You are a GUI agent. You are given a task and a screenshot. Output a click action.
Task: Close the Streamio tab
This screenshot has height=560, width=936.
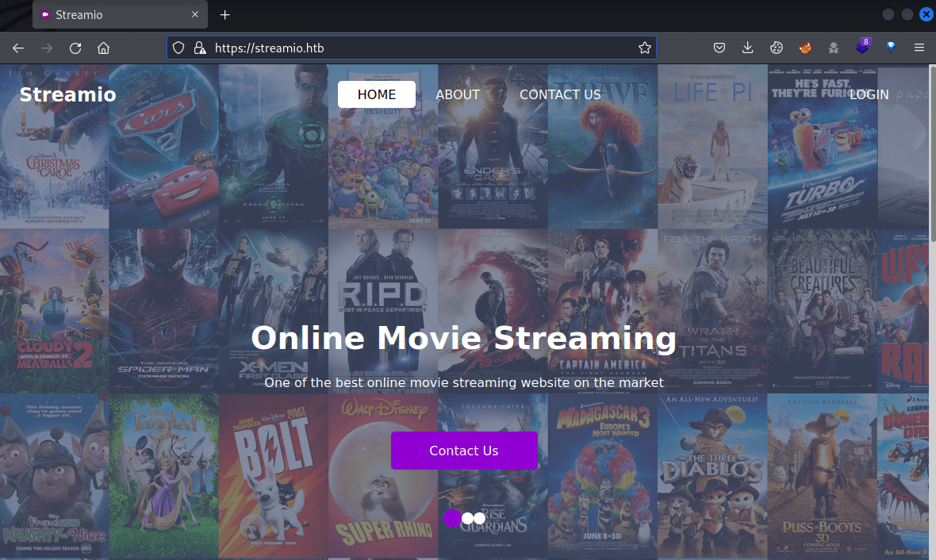[195, 14]
